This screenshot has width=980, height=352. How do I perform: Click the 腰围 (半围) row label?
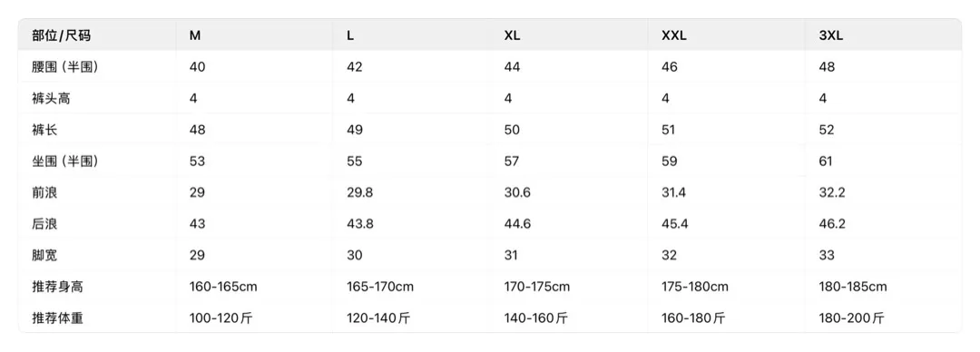[x=65, y=67]
